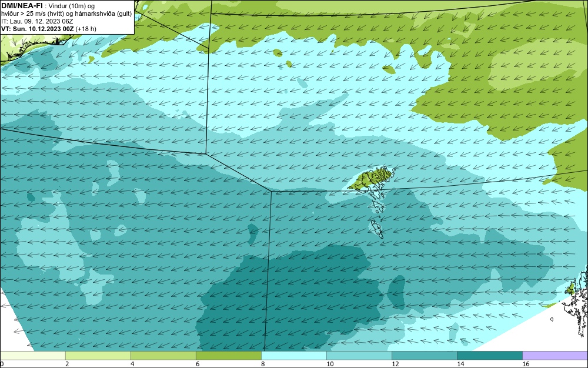
Task: Click the 0–2 m/s pale yellow legend swatch
Action: [x=32, y=356]
